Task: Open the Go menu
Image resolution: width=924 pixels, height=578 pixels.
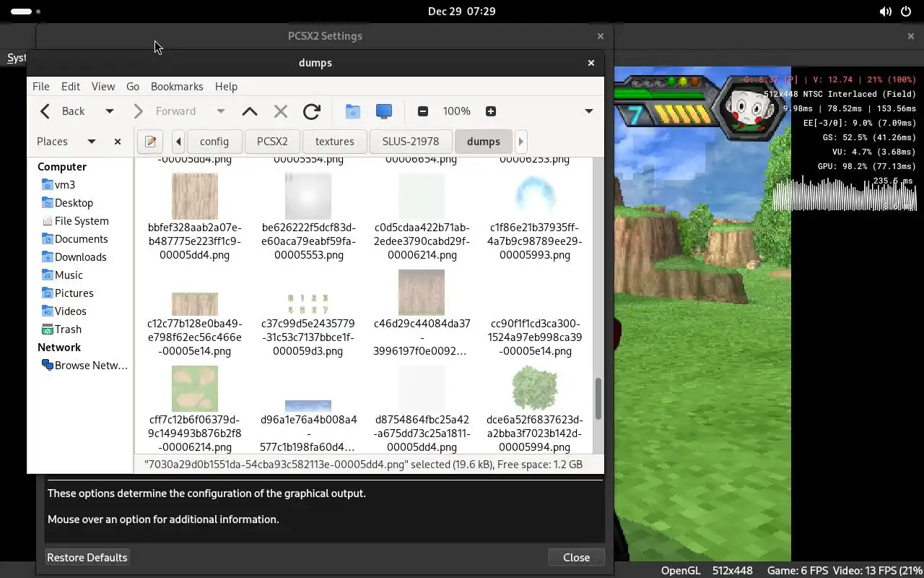Action: tap(133, 86)
